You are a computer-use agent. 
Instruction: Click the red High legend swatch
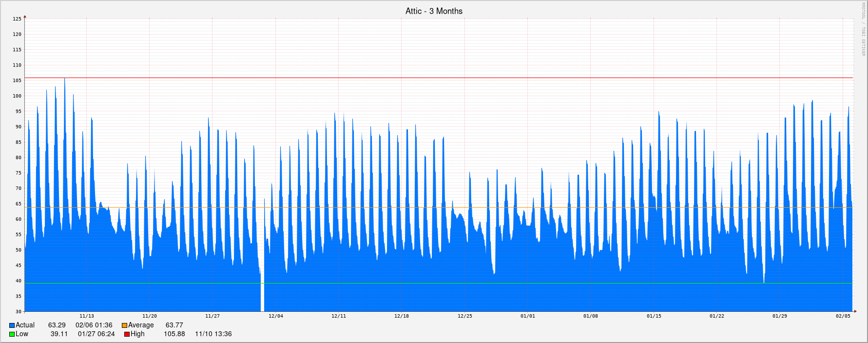127,334
